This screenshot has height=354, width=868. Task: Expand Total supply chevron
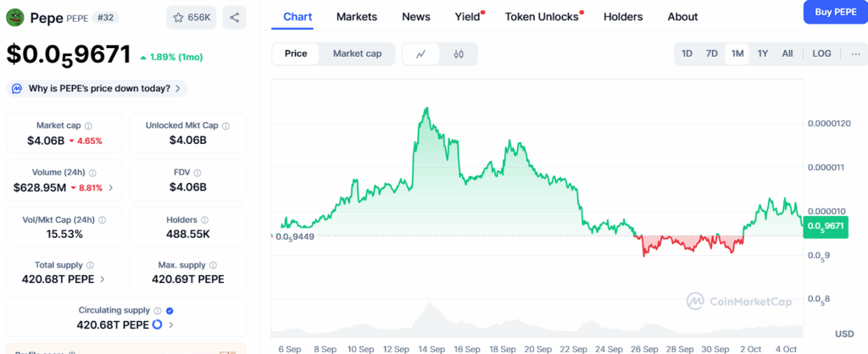pyautogui.click(x=103, y=279)
